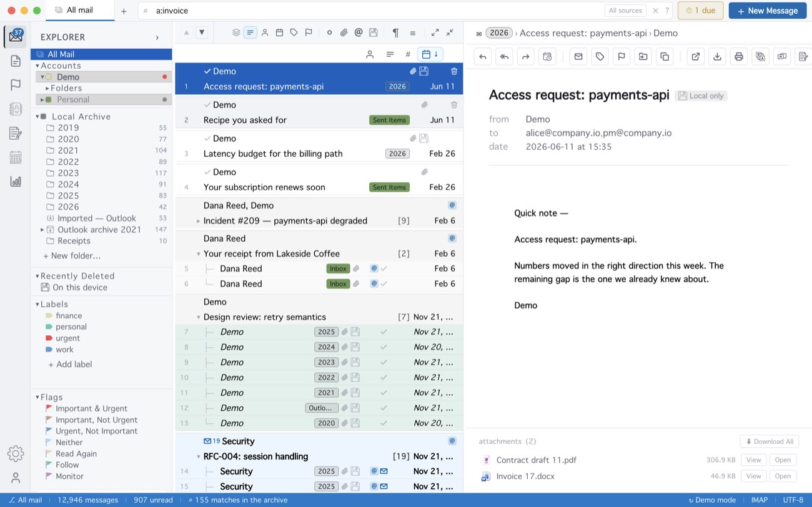Click the New Message button
This screenshot has height=507, width=812.
point(767,11)
